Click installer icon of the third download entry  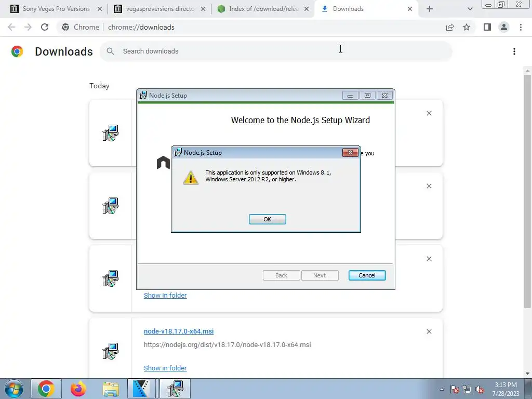(x=110, y=278)
